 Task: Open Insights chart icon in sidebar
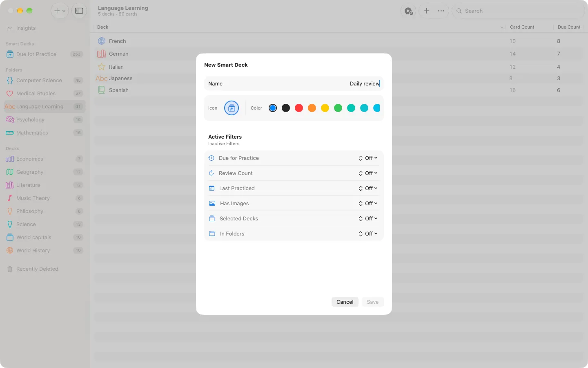(x=10, y=28)
